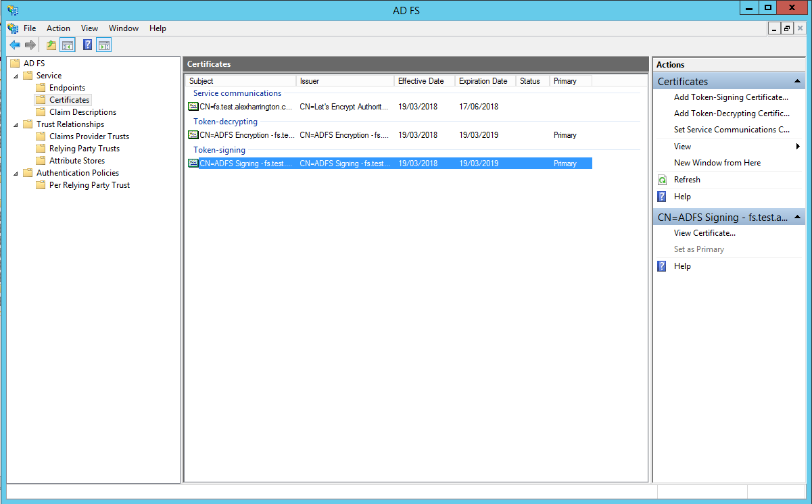
Task: Expand the View submenu arrow in Actions
Action: click(x=798, y=147)
